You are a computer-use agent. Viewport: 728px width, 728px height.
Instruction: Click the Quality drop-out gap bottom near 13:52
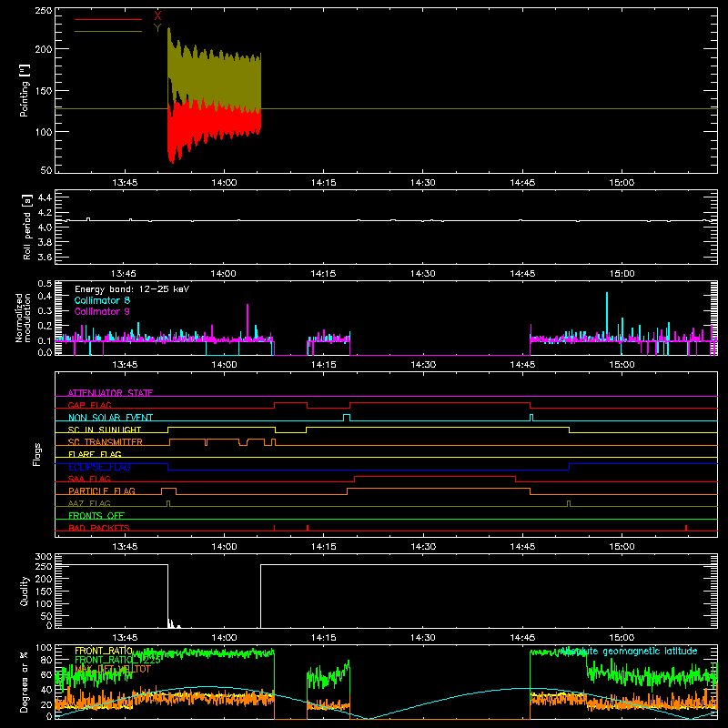coord(173,624)
